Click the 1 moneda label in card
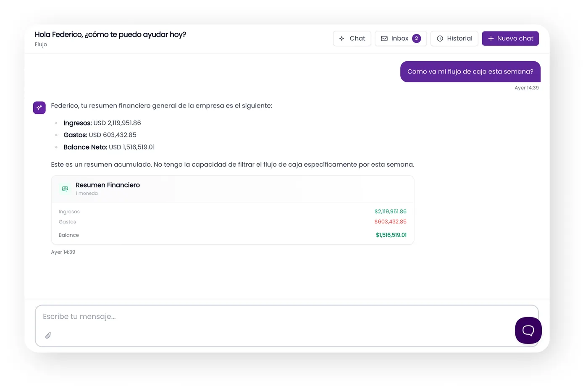 [x=87, y=194]
